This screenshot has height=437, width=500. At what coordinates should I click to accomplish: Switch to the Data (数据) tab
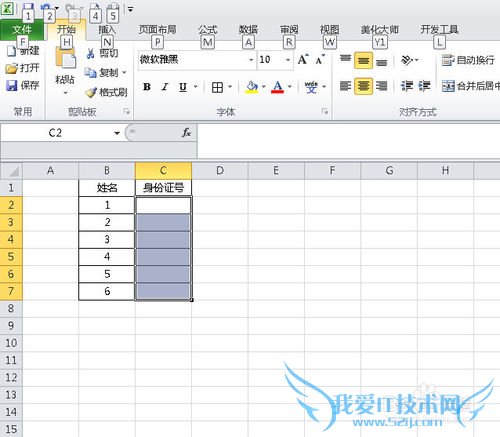click(x=248, y=30)
